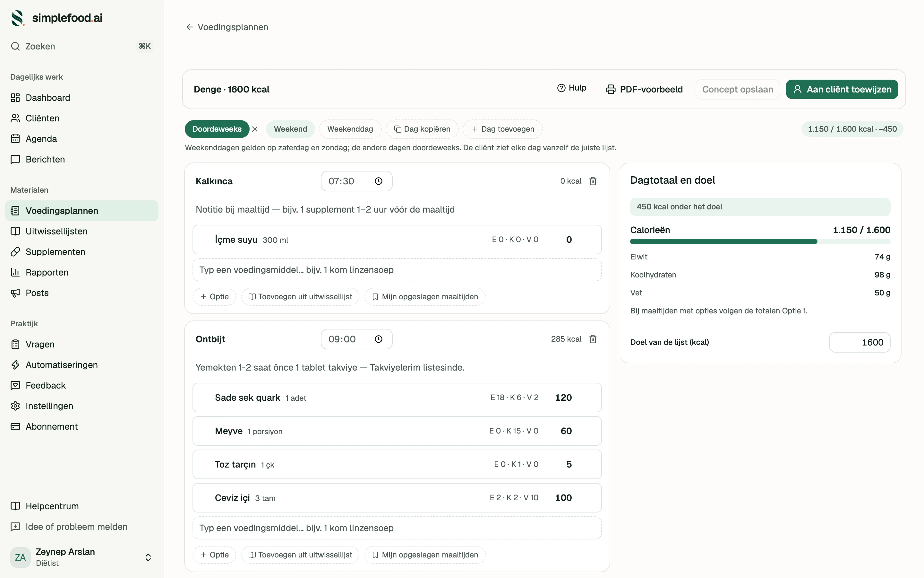This screenshot has width=924, height=578.
Task: Click the Abonnement card icon
Action: (x=15, y=427)
